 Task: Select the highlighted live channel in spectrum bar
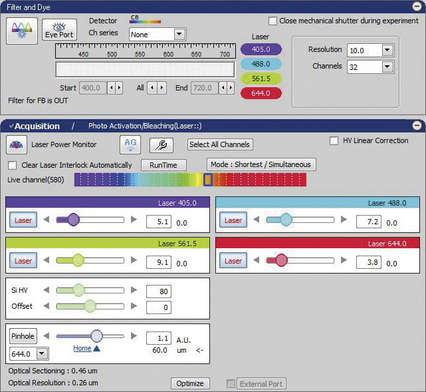pyautogui.click(x=208, y=180)
